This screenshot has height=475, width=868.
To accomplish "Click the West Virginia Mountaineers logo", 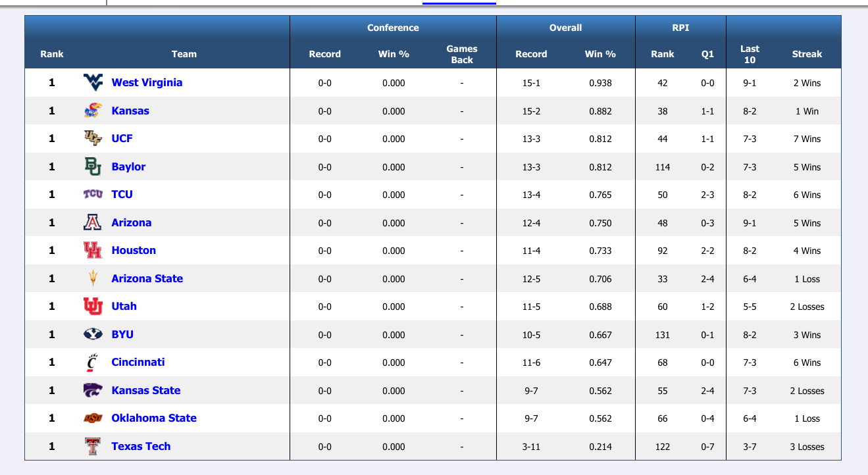I will [93, 83].
